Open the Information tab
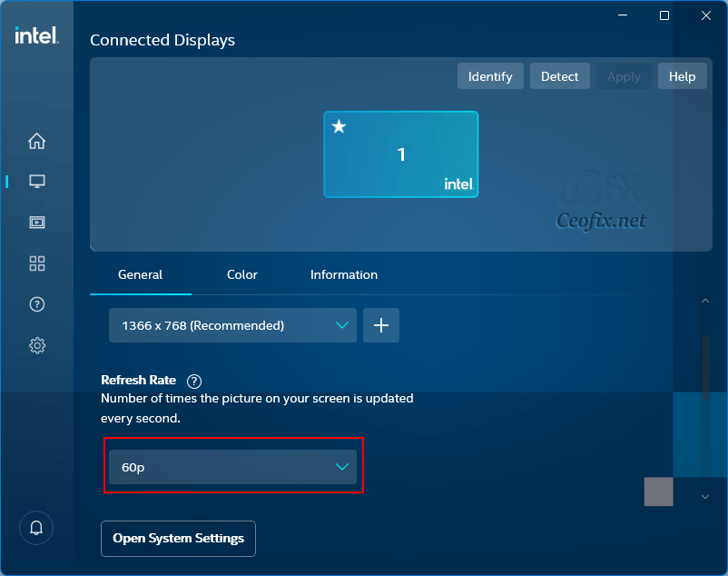Screen dimensions: 728x576 coord(343,274)
